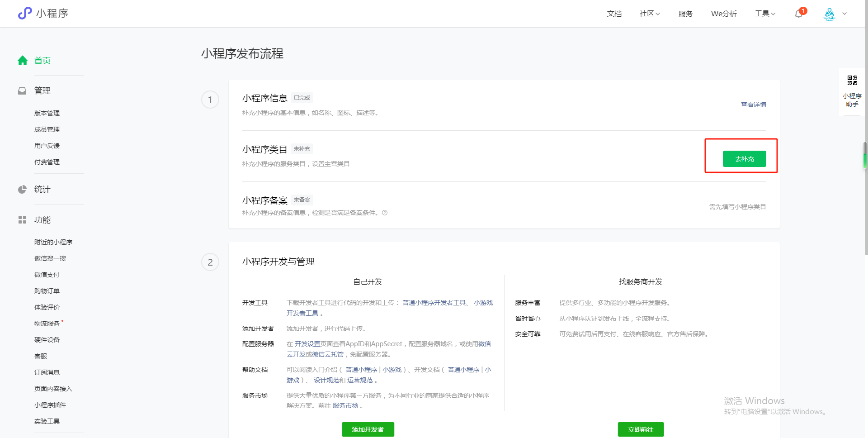
Task: Open the We分析 top menu item
Action: (723, 14)
